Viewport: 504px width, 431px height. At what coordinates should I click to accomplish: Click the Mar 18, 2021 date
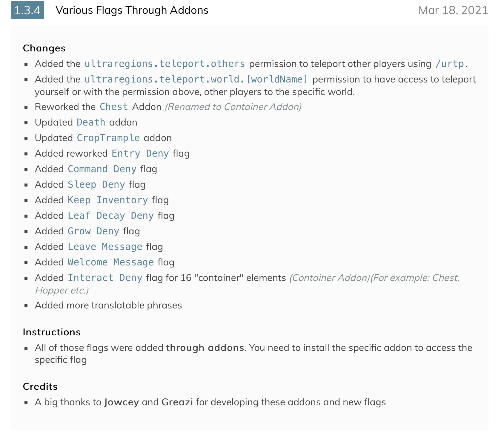point(453,10)
